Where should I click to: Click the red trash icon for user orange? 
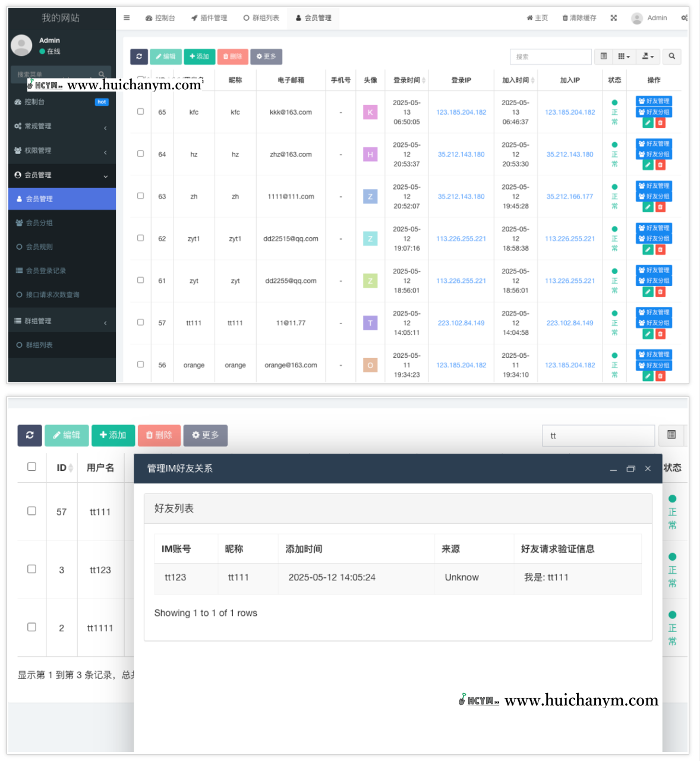(660, 376)
